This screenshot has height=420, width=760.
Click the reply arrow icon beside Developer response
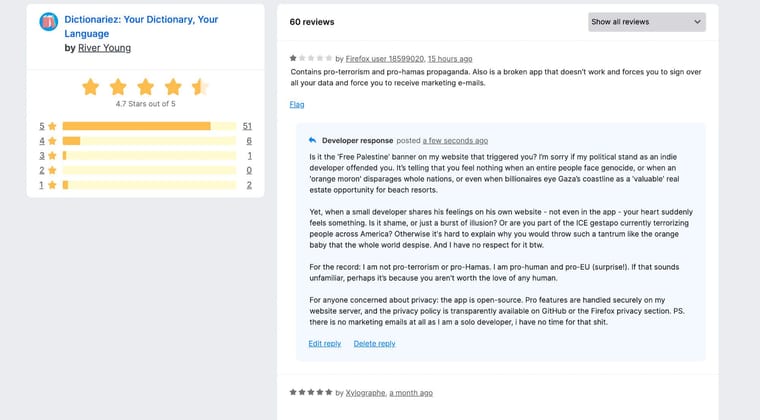(x=312, y=141)
